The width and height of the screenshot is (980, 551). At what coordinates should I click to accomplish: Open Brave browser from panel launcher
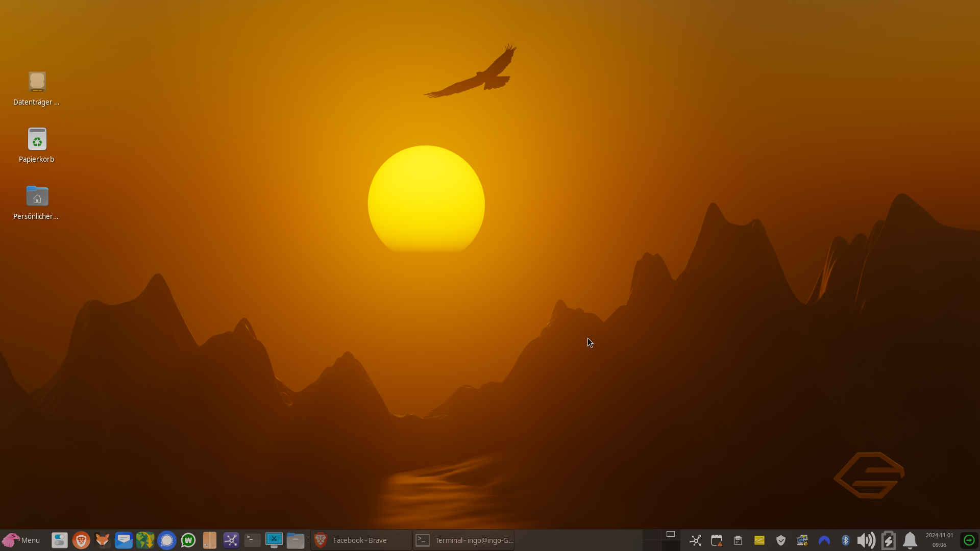point(81,540)
